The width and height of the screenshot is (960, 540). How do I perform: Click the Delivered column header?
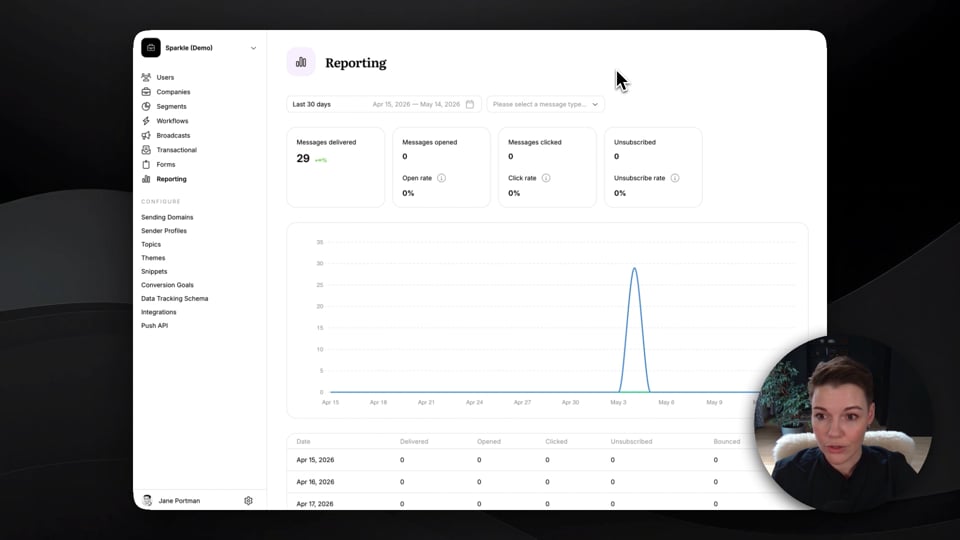click(414, 441)
